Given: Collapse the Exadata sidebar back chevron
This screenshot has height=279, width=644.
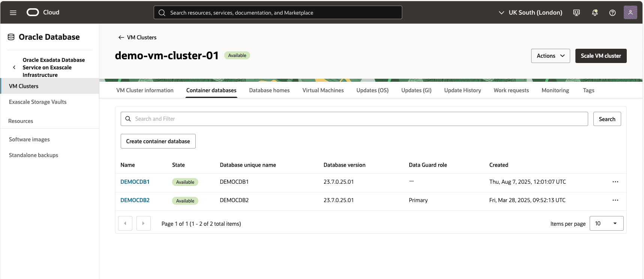Looking at the screenshot, I should (x=14, y=67).
